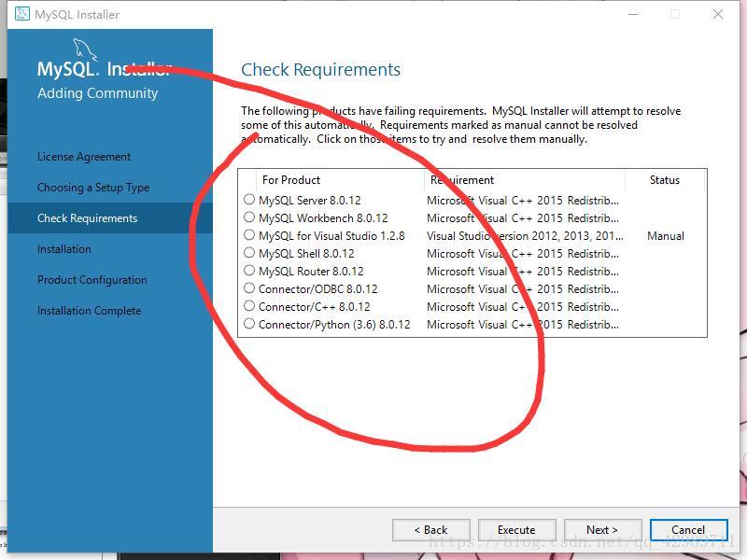Click the MySQL dolphin logo
The height and width of the screenshot is (560, 747).
(x=85, y=49)
